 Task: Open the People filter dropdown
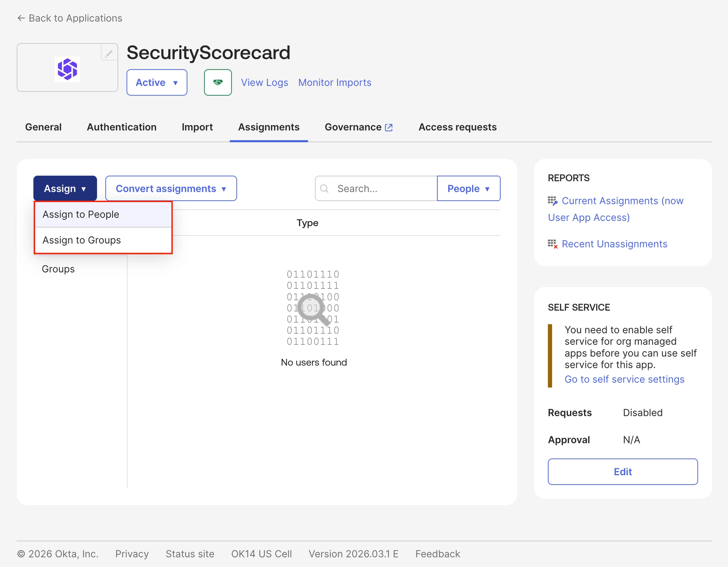tap(468, 189)
